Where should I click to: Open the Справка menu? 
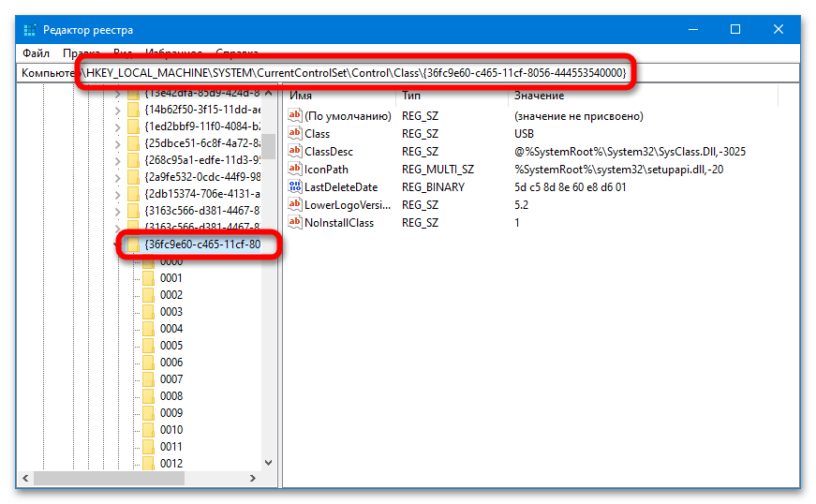pos(237,53)
